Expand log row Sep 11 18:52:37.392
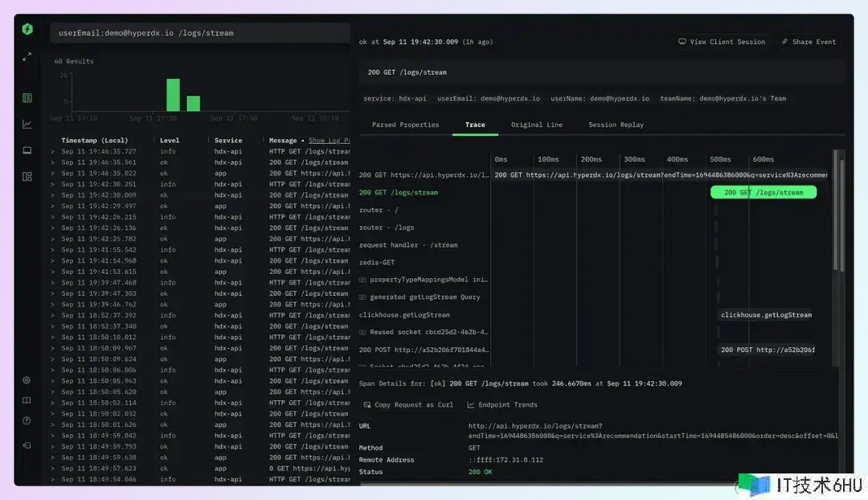This screenshot has height=500, width=868. (x=52, y=315)
